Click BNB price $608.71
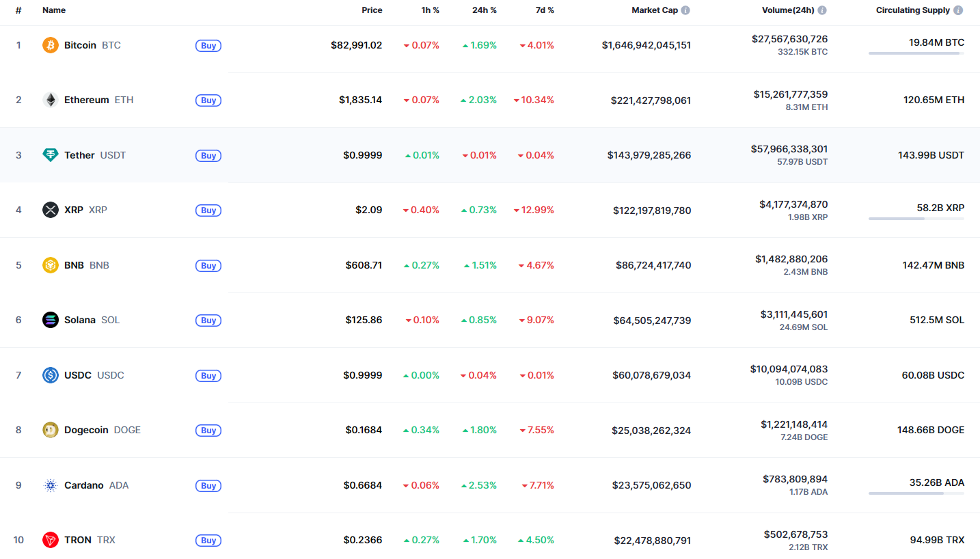Viewport: 980px width, 559px height. pyautogui.click(x=364, y=265)
